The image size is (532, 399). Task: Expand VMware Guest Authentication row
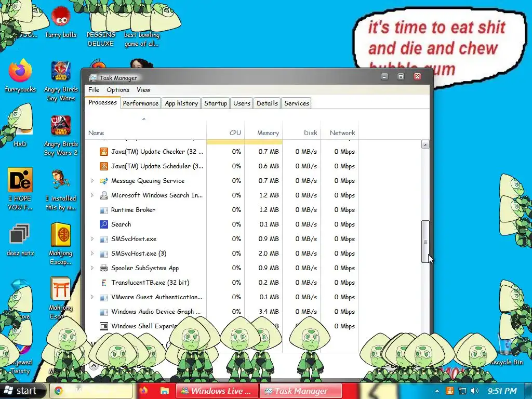click(92, 297)
